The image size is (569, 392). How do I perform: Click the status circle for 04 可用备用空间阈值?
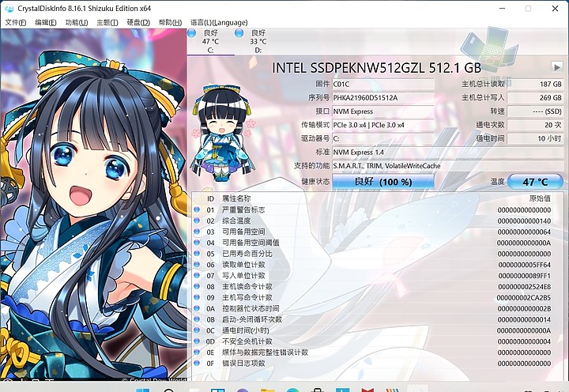coord(197,242)
